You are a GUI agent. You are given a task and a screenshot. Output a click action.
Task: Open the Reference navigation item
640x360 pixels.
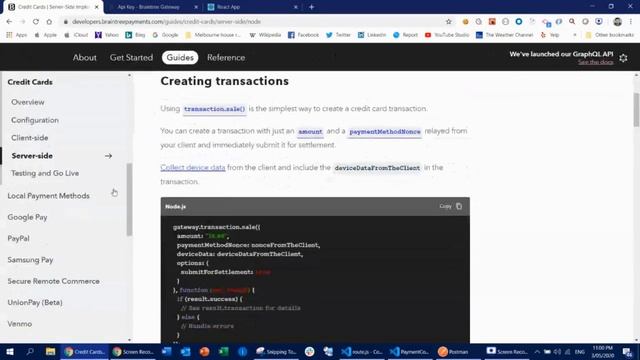pyautogui.click(x=226, y=58)
